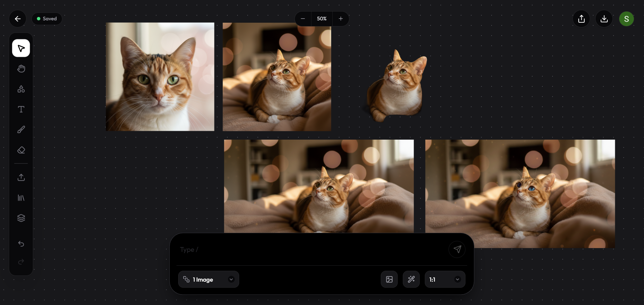The height and width of the screenshot is (305, 644).
Task: Expand the library assets sidebar panel
Action: 21,198
